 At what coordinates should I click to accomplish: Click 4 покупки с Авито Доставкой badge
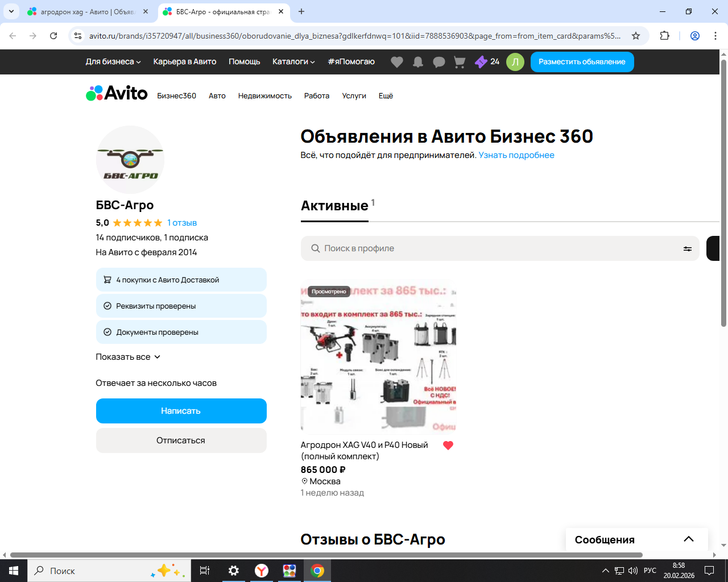point(181,280)
